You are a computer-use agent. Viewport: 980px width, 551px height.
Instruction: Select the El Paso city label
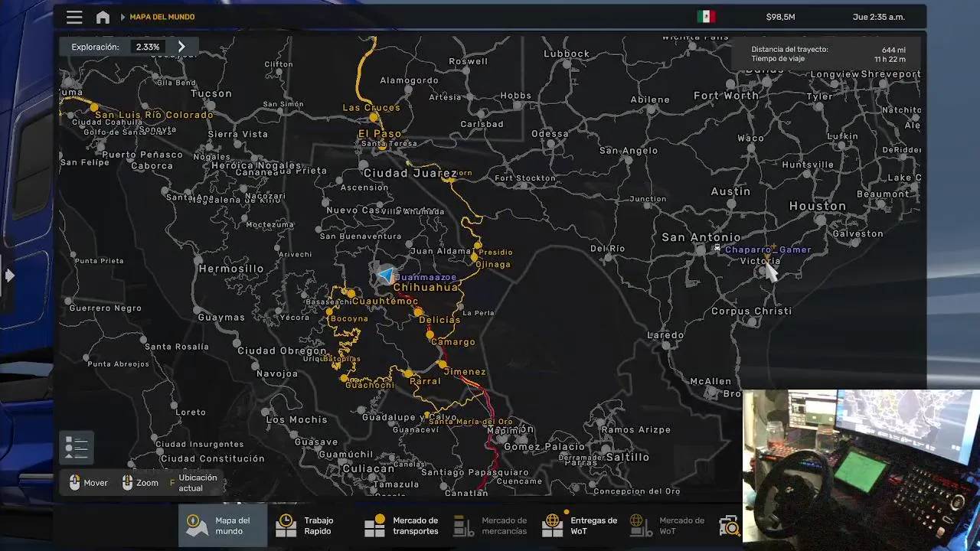coord(380,133)
